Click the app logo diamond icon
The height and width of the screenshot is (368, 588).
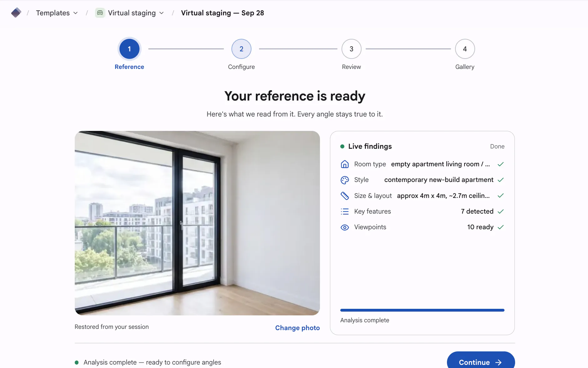[16, 13]
